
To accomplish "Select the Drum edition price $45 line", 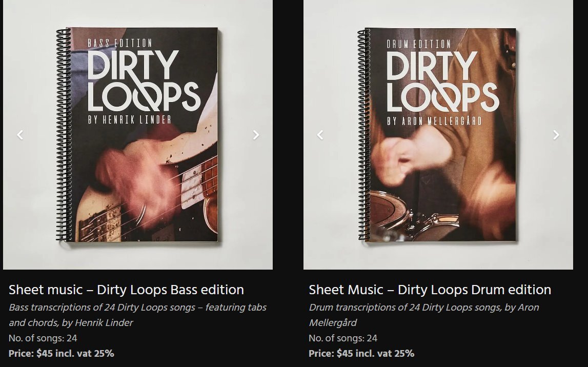I will pos(361,354).
